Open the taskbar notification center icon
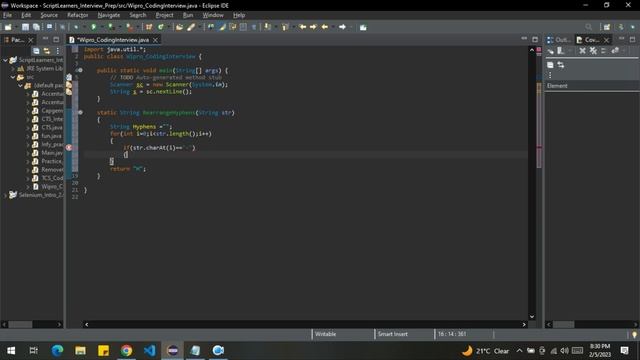The image size is (640, 360). pyautogui.click(x=624, y=350)
